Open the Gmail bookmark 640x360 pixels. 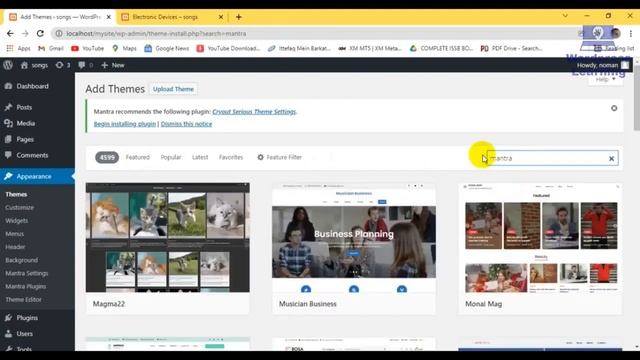[x=51, y=48]
